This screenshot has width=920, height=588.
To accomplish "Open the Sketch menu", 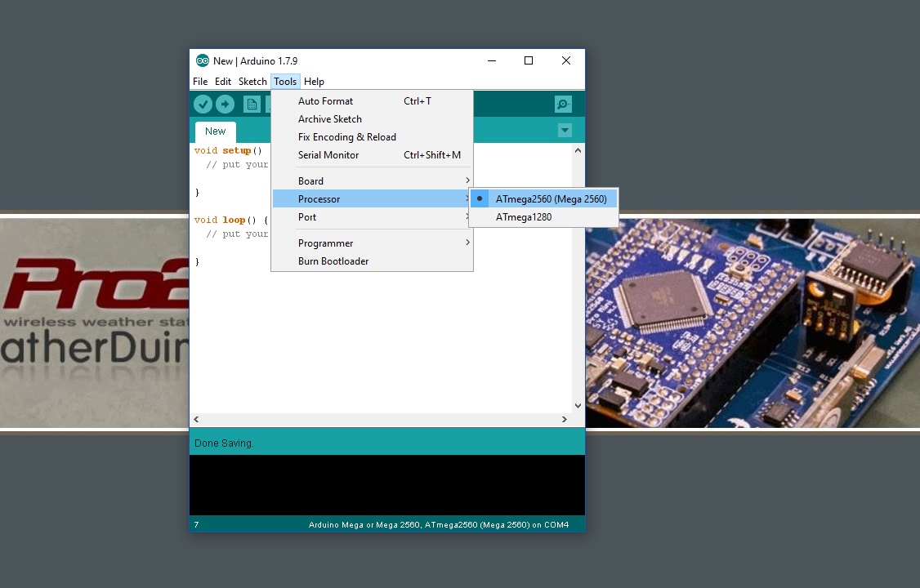I will pyautogui.click(x=252, y=82).
